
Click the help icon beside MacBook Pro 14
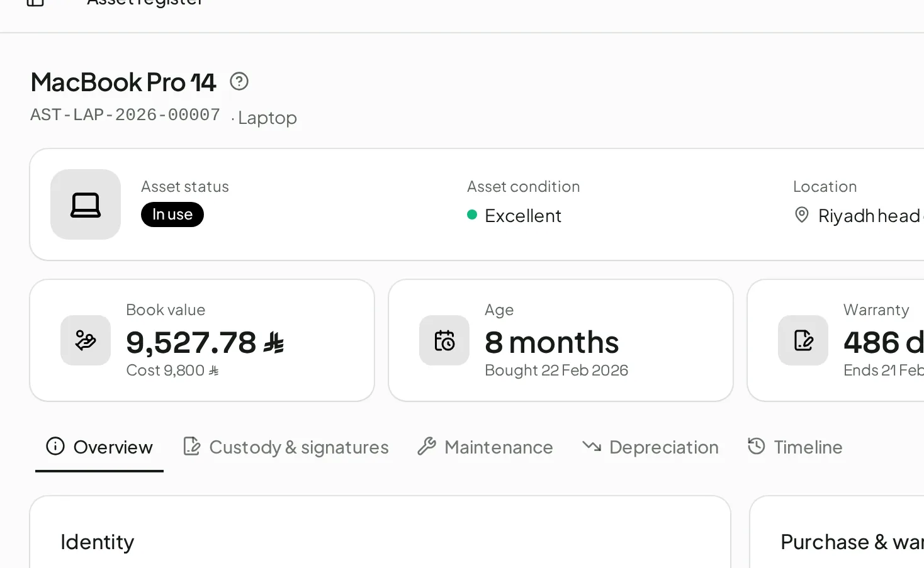pyautogui.click(x=239, y=81)
